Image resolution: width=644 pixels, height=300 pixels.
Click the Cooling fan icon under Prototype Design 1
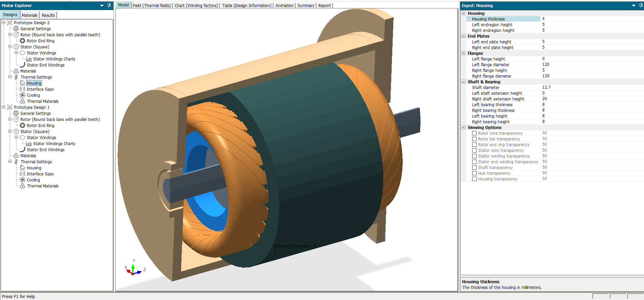[x=22, y=180]
